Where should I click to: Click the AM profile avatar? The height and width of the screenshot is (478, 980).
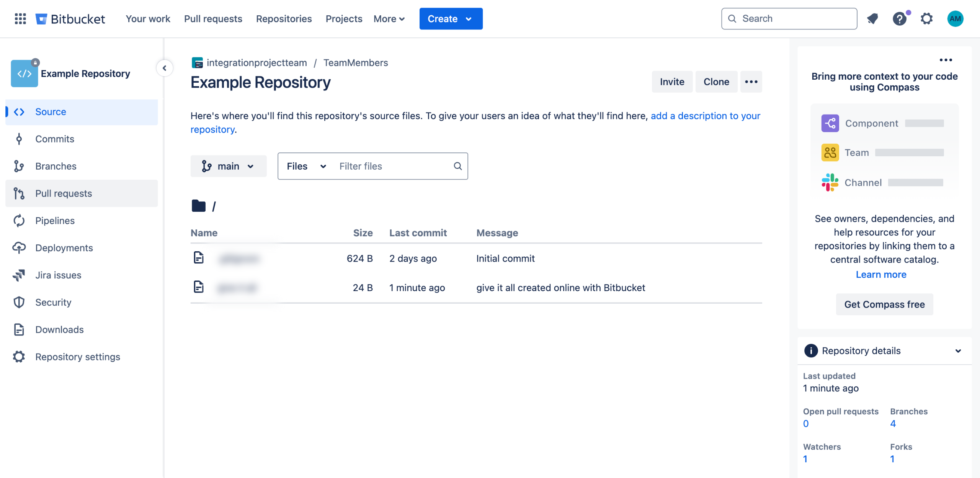955,18
